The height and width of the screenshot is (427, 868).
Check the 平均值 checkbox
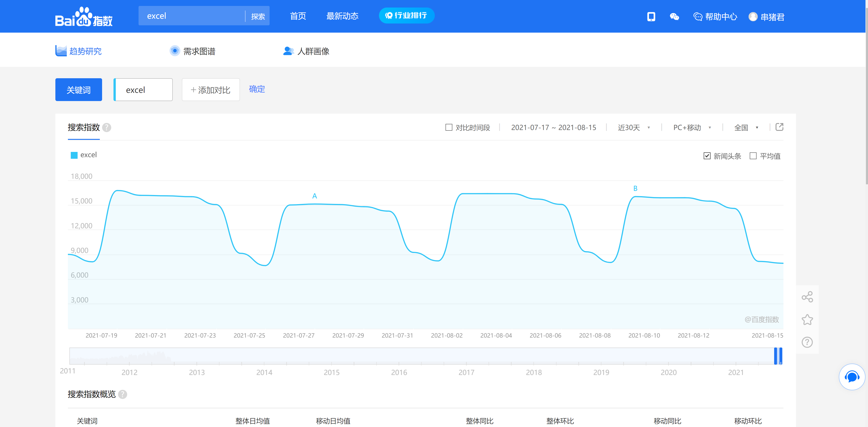pos(753,156)
